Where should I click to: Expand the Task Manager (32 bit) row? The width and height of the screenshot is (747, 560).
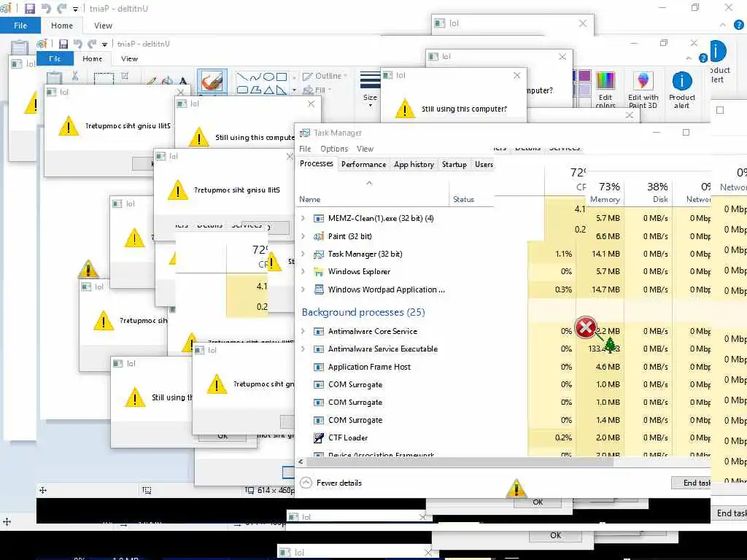click(303, 254)
